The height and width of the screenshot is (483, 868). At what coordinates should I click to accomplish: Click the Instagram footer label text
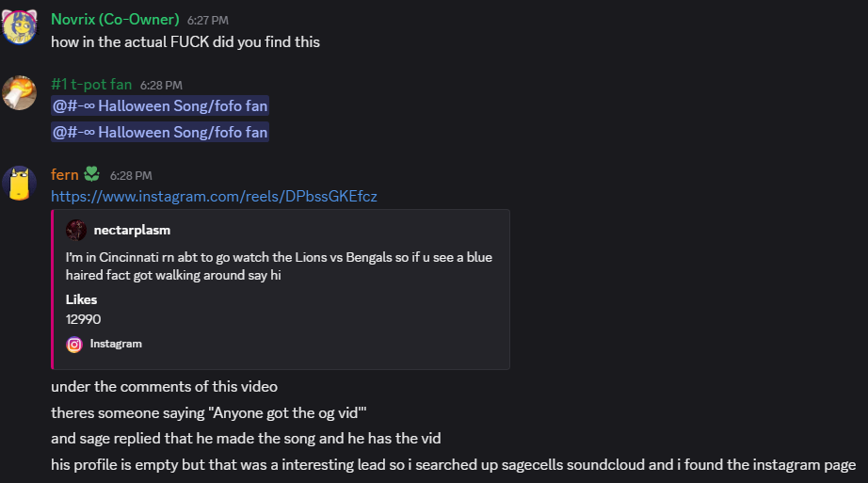(x=116, y=344)
